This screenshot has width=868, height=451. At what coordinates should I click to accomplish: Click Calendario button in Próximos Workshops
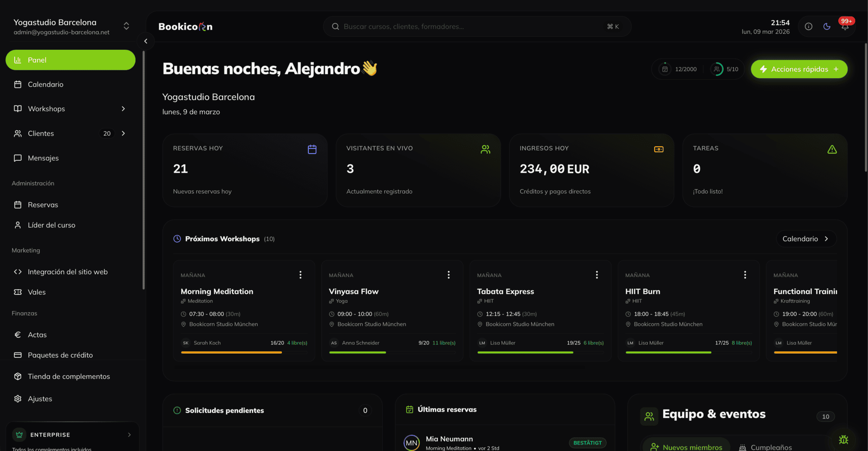(806, 239)
